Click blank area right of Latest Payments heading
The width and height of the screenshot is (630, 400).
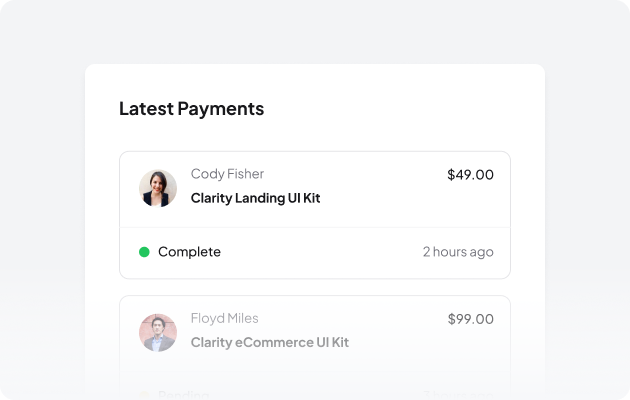400,108
